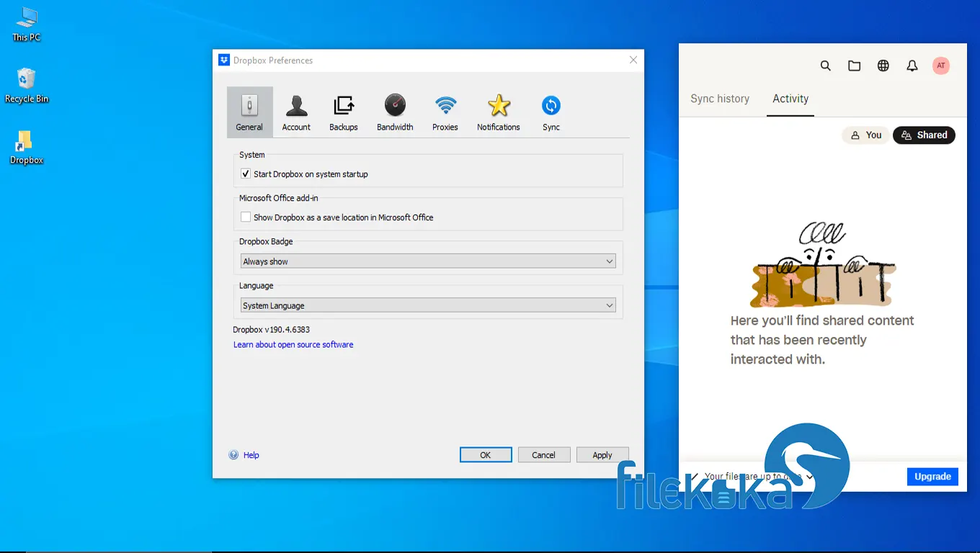Image resolution: width=980 pixels, height=553 pixels.
Task: Toggle Start Dropbox on system startup
Action: pos(246,174)
